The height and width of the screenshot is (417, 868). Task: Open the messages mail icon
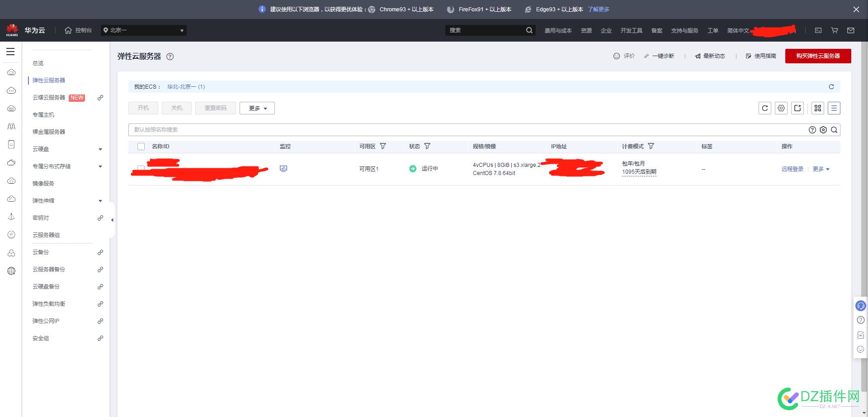point(851,30)
